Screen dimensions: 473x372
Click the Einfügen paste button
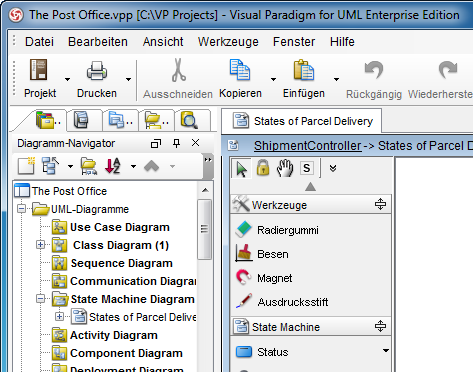click(x=304, y=79)
